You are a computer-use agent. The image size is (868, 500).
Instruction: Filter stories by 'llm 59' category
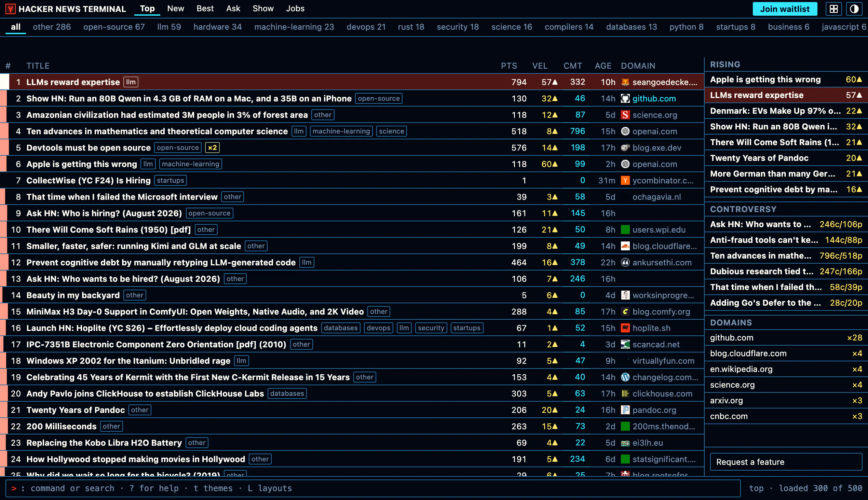[169, 27]
